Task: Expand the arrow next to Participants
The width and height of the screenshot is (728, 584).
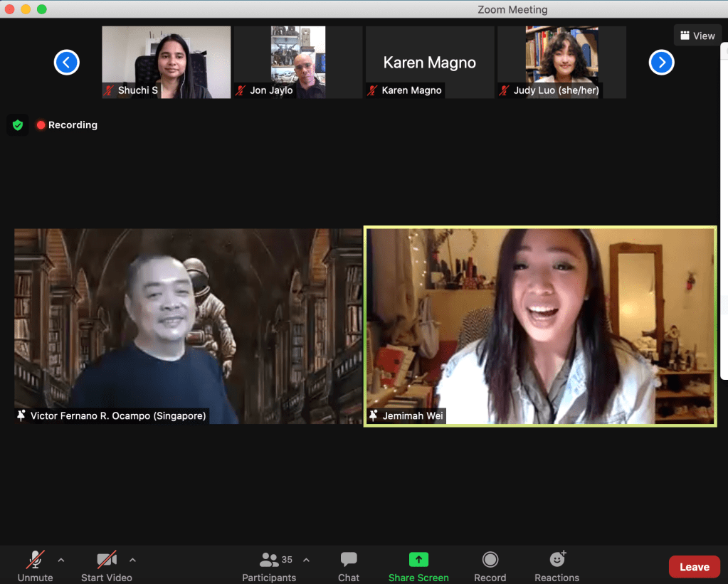Action: [x=307, y=560]
